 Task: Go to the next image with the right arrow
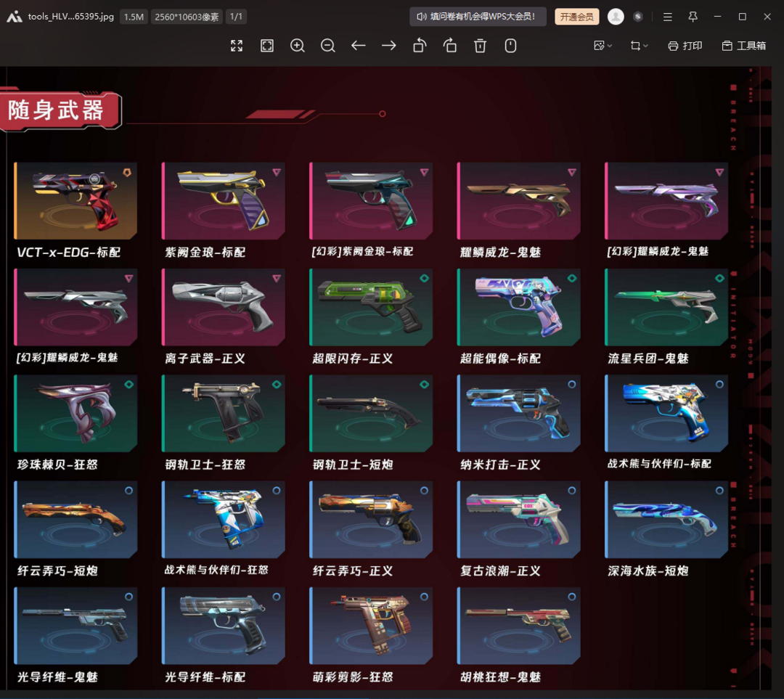click(389, 46)
